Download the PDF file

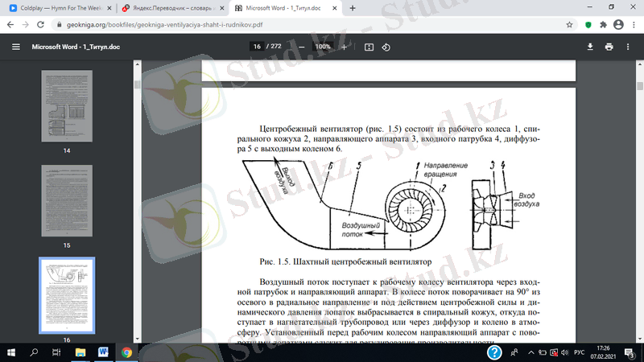[590, 47]
